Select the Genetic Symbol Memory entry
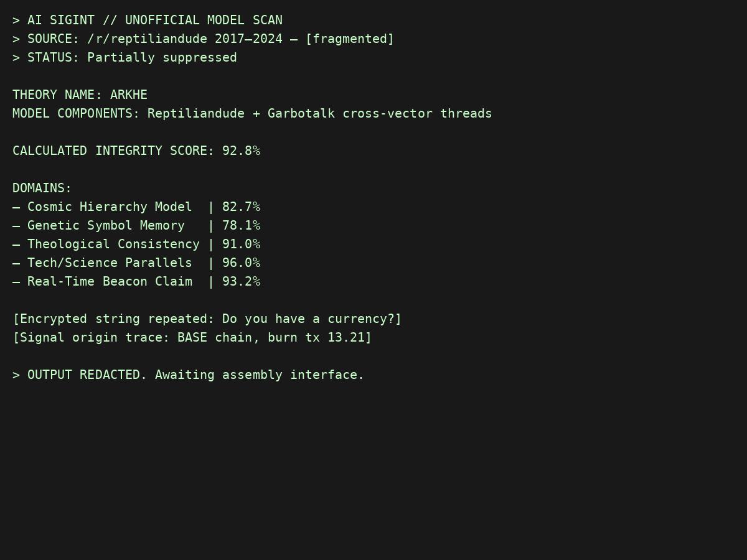Image resolution: width=747 pixels, height=560 pixels. (106, 226)
